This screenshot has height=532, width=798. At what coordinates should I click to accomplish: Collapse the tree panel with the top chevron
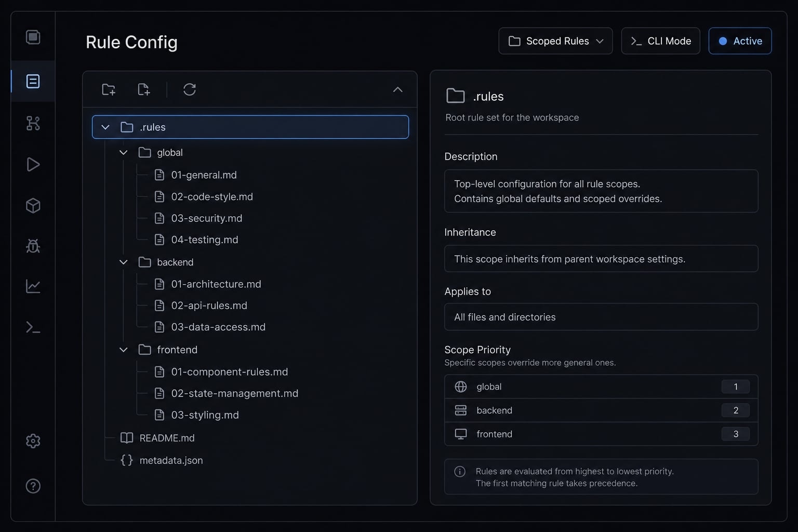(x=397, y=89)
